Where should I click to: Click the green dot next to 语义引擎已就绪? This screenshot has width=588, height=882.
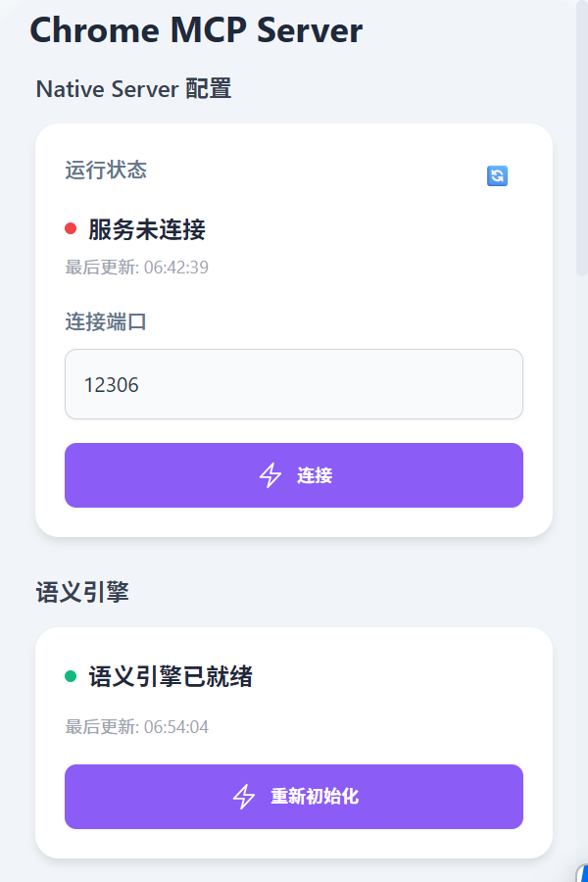click(71, 676)
